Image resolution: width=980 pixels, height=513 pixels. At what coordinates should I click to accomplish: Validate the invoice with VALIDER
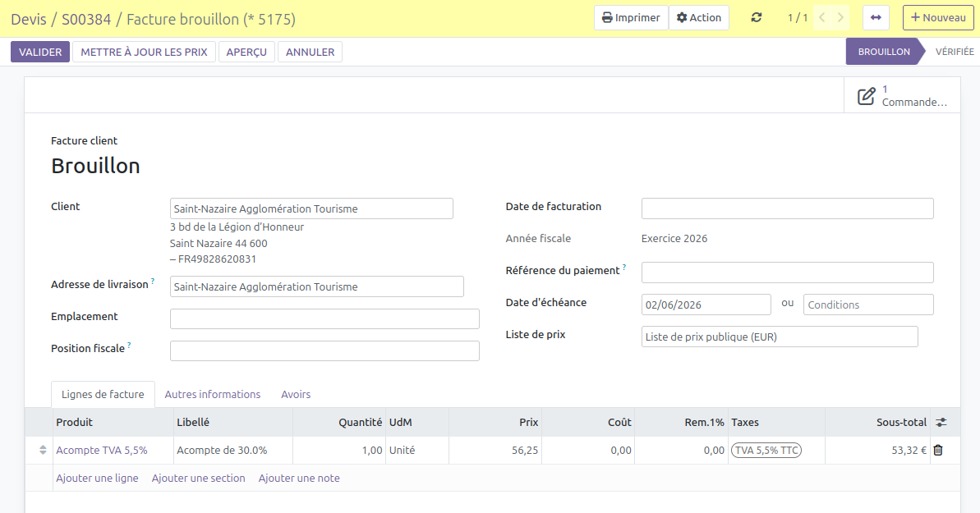tap(40, 52)
